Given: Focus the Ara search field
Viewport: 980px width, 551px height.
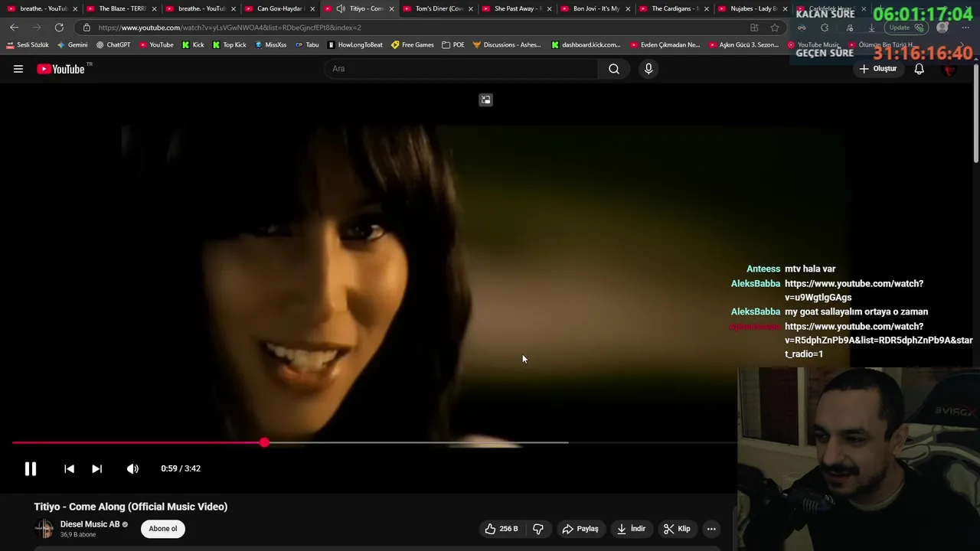Looking at the screenshot, I should (x=462, y=69).
